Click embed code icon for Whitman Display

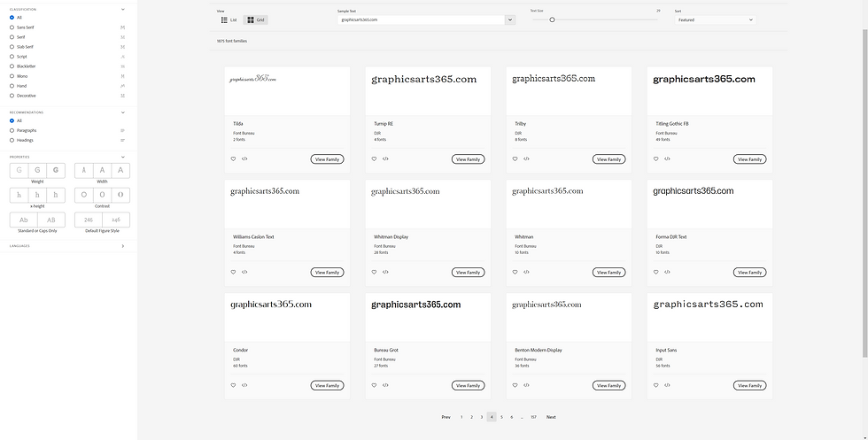click(x=385, y=273)
